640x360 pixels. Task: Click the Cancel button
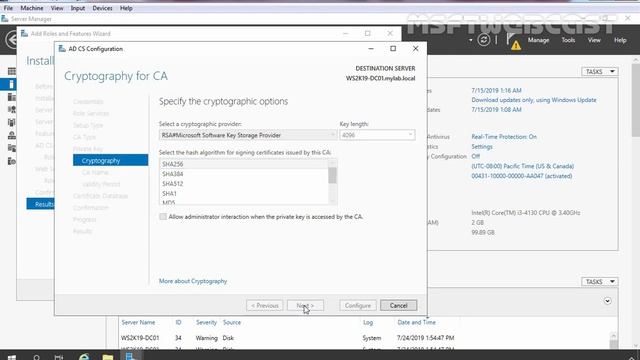click(x=398, y=305)
